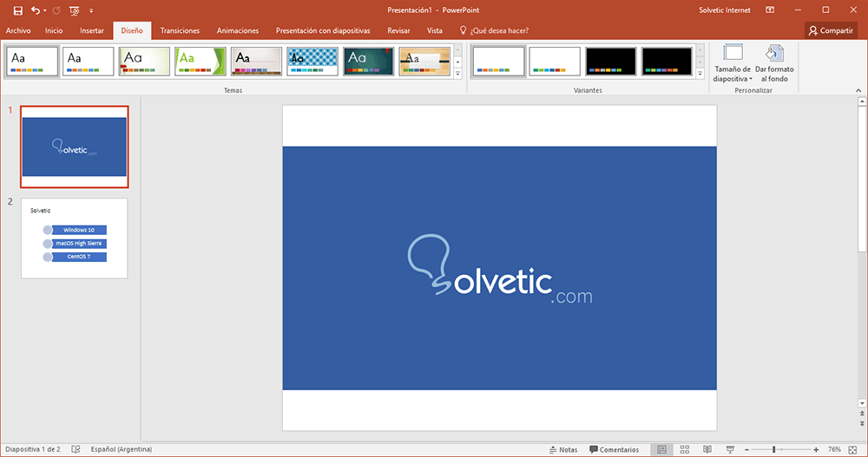Toggle the Comentarios pane
The height and width of the screenshot is (457, 868).
tap(615, 449)
